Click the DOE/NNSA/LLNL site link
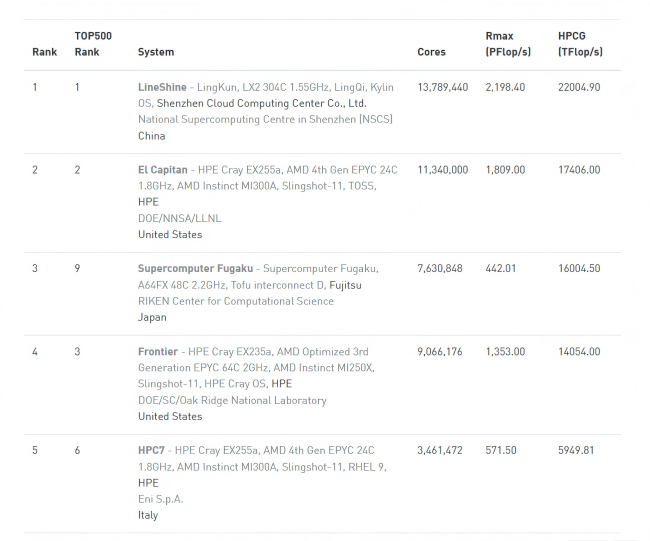The image size is (650, 541). pos(179,218)
